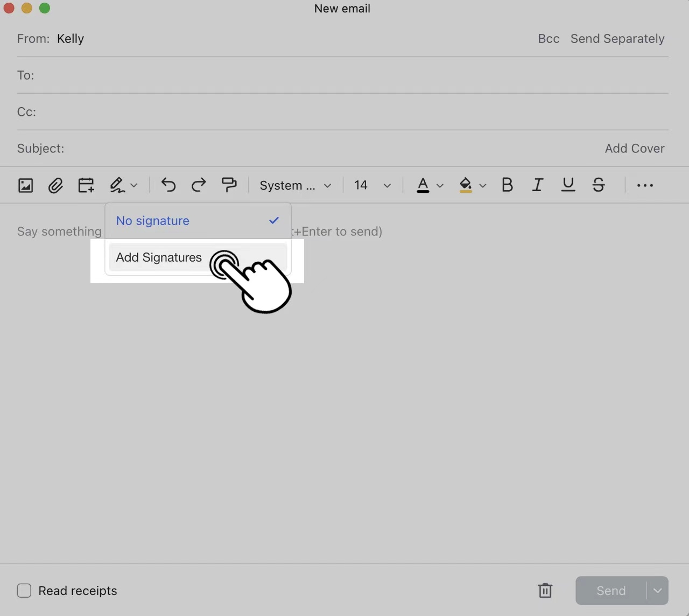Expand the Send button options
This screenshot has width=689, height=616.
(657, 590)
